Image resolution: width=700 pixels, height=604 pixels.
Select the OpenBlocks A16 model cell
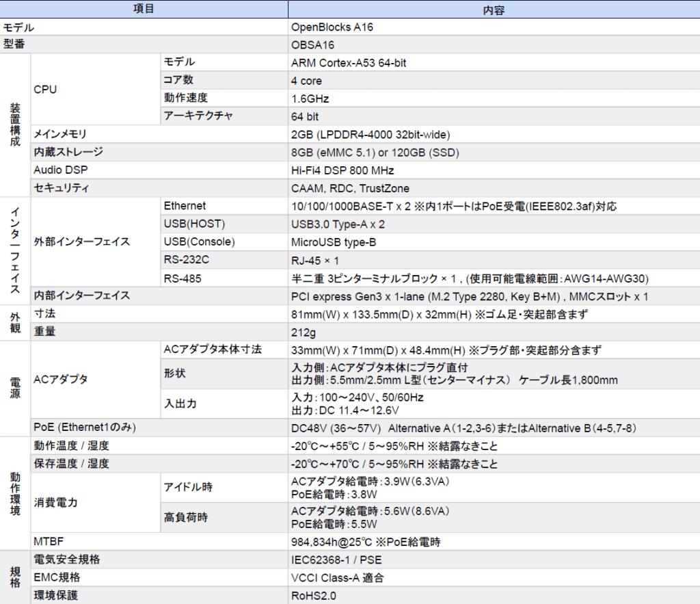click(x=332, y=27)
